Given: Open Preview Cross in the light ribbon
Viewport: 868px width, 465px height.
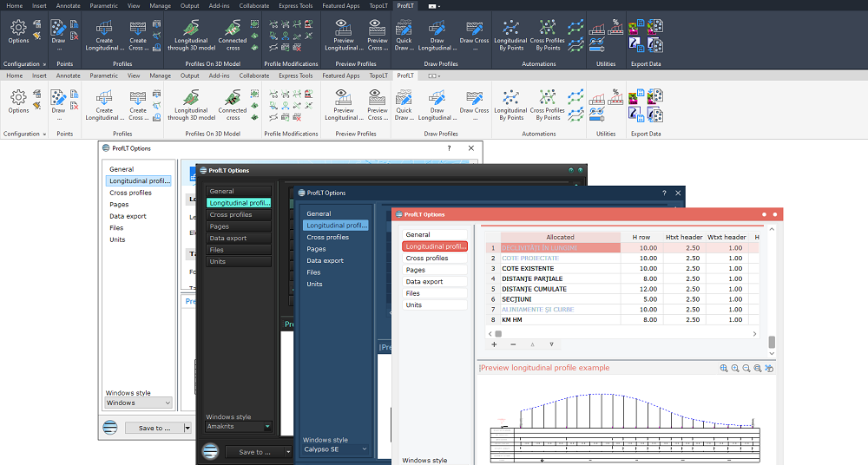Looking at the screenshot, I should pyautogui.click(x=378, y=106).
